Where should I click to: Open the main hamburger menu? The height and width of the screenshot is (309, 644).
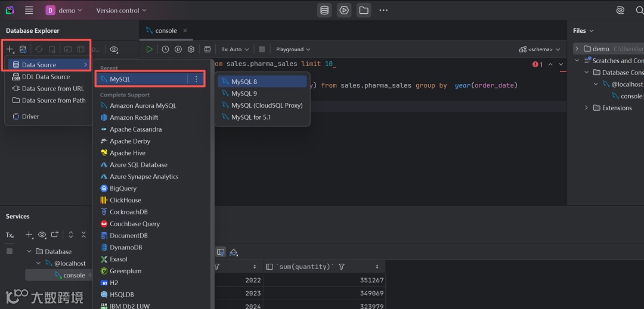pyautogui.click(x=29, y=10)
